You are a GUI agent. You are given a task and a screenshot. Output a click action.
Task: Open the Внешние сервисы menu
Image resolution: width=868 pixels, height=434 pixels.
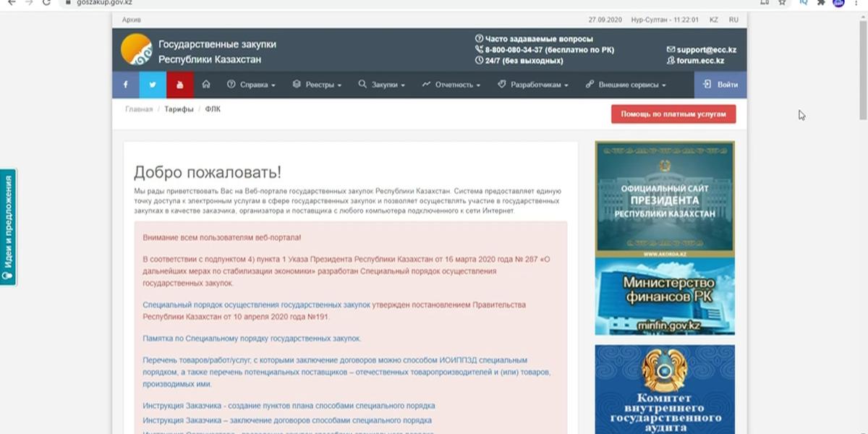click(626, 85)
